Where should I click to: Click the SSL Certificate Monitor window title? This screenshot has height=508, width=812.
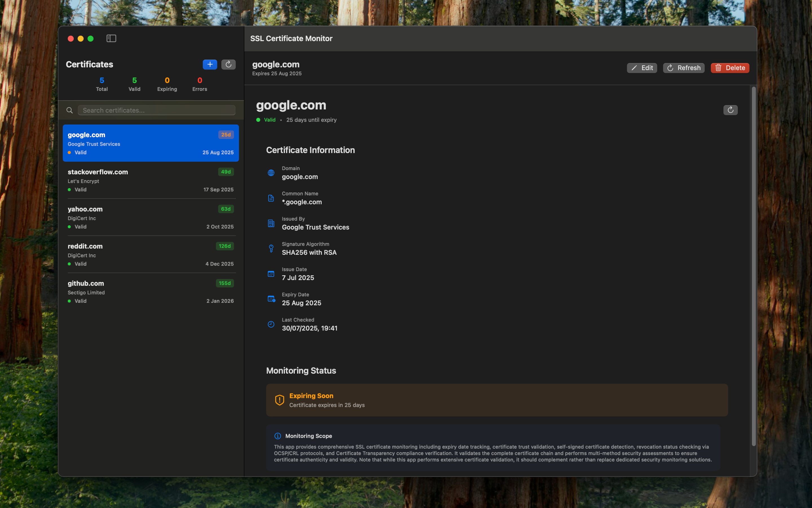(x=291, y=38)
